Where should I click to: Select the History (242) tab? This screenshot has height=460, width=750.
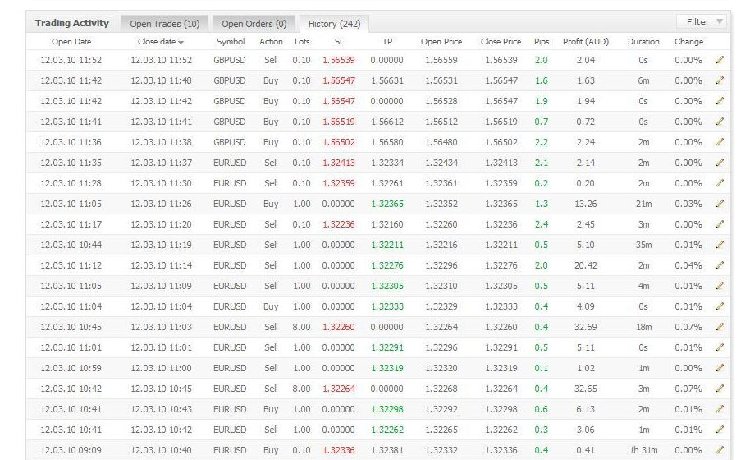(333, 23)
